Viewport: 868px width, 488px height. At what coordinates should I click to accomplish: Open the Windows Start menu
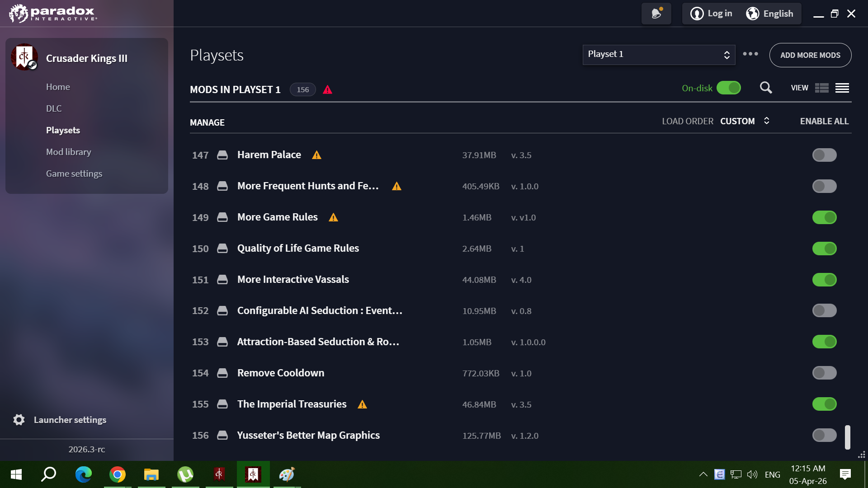click(16, 474)
